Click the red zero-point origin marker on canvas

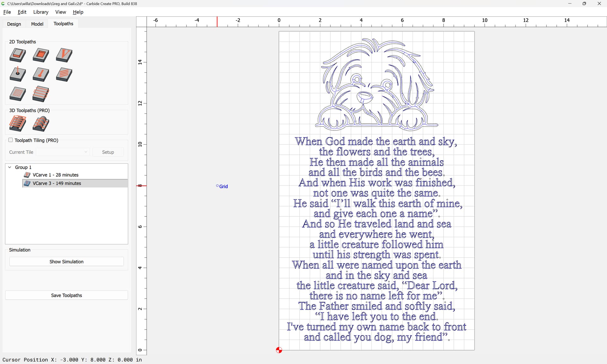pyautogui.click(x=279, y=350)
